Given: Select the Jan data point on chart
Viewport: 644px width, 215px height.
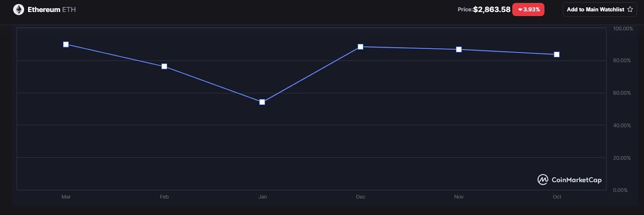Looking at the screenshot, I should 262,102.
